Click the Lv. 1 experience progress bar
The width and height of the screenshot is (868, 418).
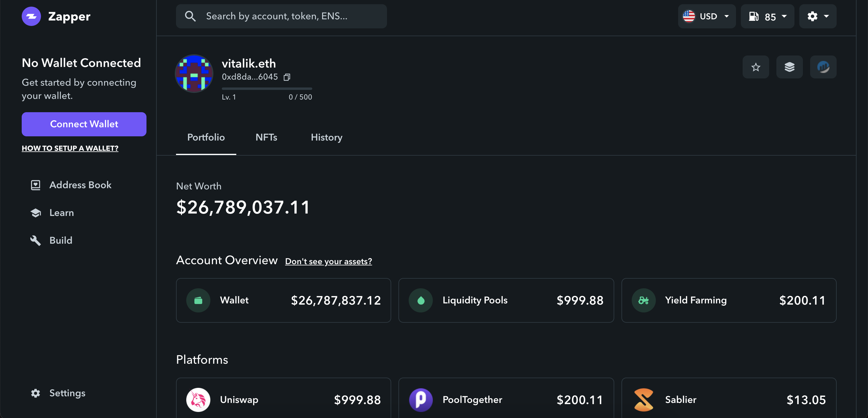pyautogui.click(x=266, y=88)
